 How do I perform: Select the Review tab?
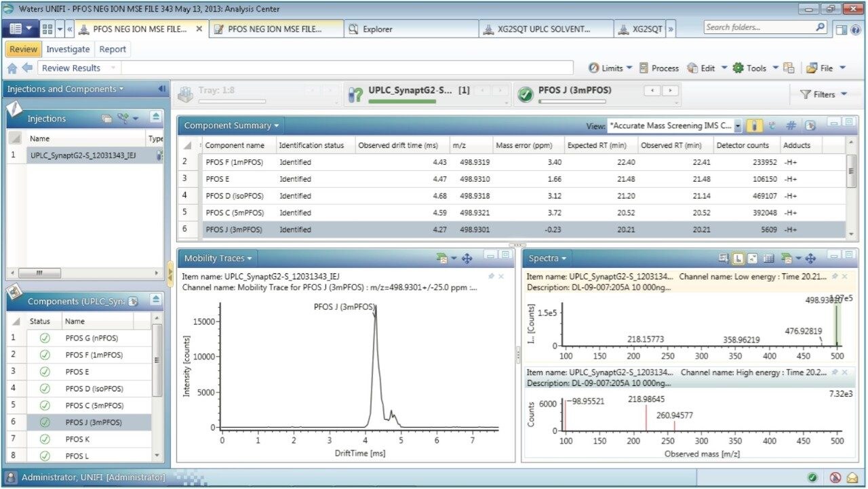pyautogui.click(x=24, y=49)
